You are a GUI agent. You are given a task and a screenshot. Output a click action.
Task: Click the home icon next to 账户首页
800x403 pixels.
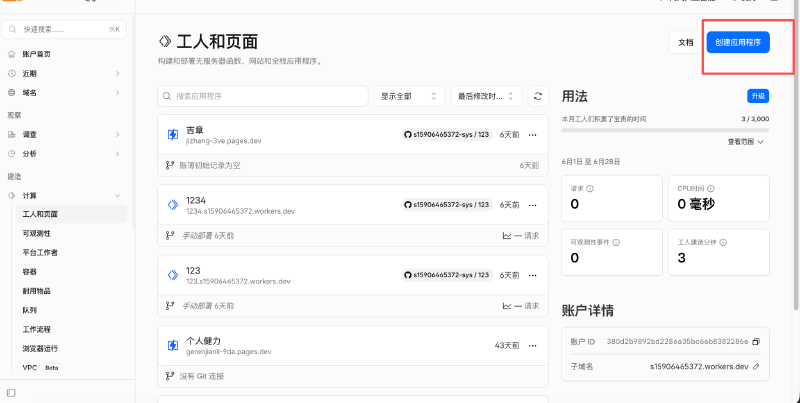pos(12,54)
